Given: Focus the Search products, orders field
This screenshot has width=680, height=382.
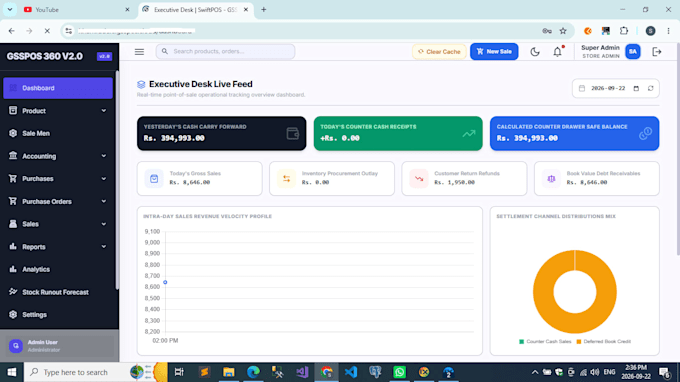Looking at the screenshot, I should pos(226,51).
